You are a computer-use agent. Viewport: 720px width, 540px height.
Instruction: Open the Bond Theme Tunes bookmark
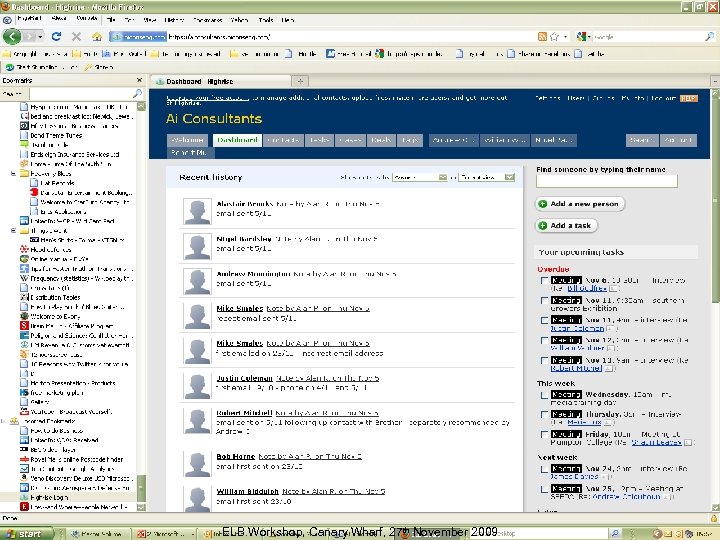[x=51, y=135]
